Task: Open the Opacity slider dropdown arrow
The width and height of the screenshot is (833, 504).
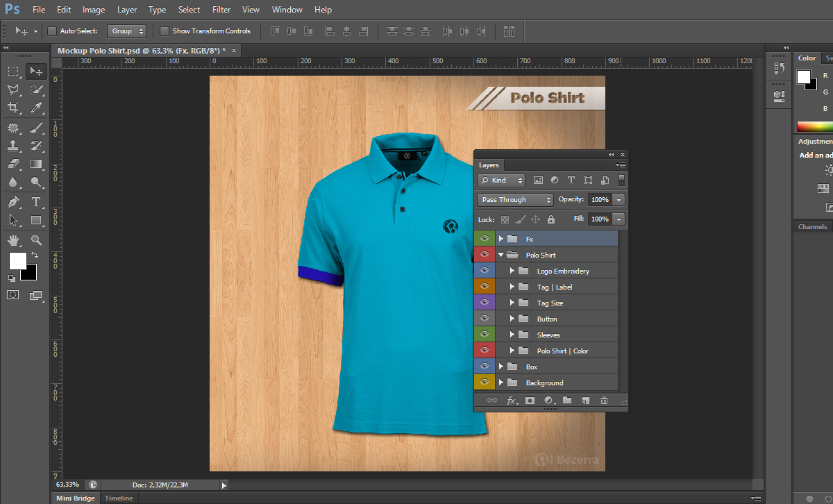Action: point(619,200)
